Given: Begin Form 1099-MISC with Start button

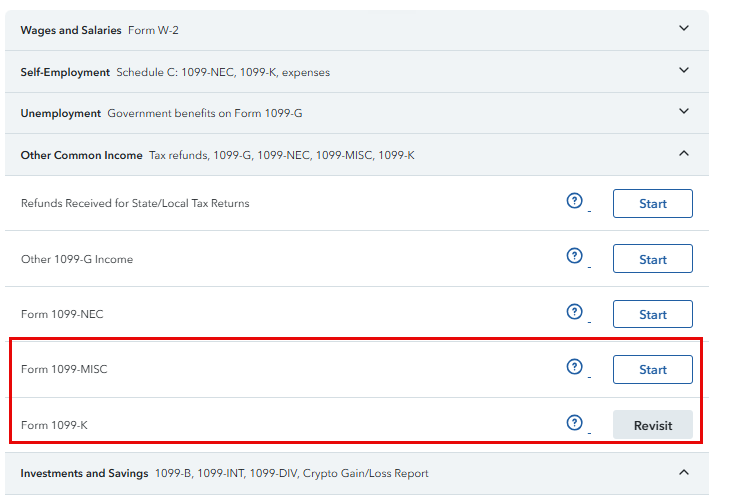Looking at the screenshot, I should point(652,369).
